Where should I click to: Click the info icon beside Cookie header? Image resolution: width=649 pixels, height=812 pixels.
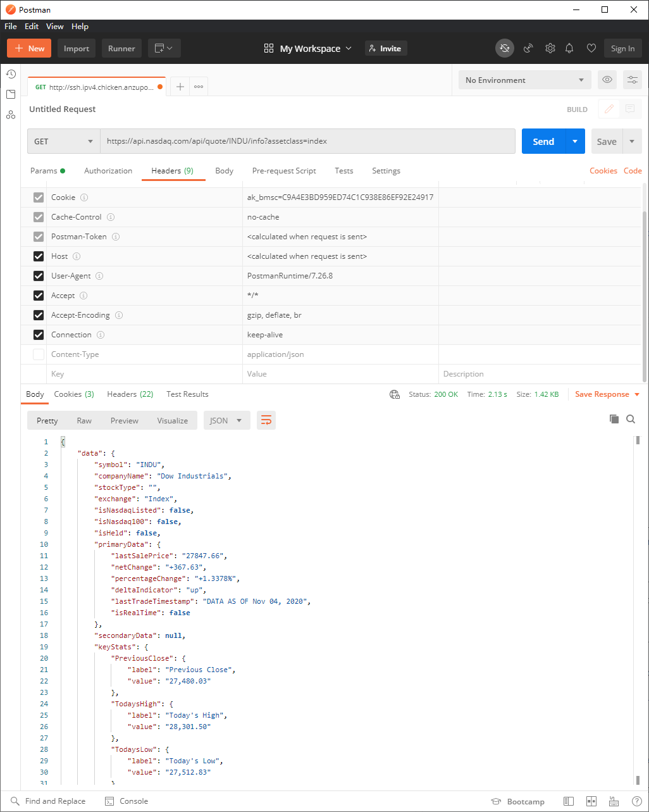coord(84,197)
